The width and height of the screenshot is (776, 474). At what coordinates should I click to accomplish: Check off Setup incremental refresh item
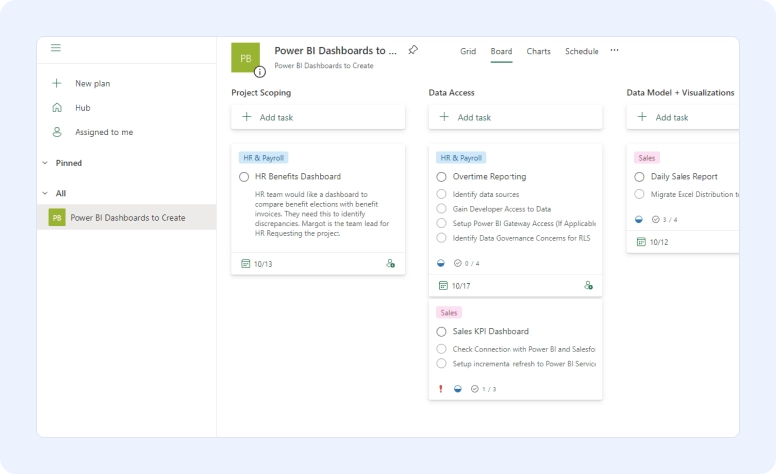[x=441, y=364]
